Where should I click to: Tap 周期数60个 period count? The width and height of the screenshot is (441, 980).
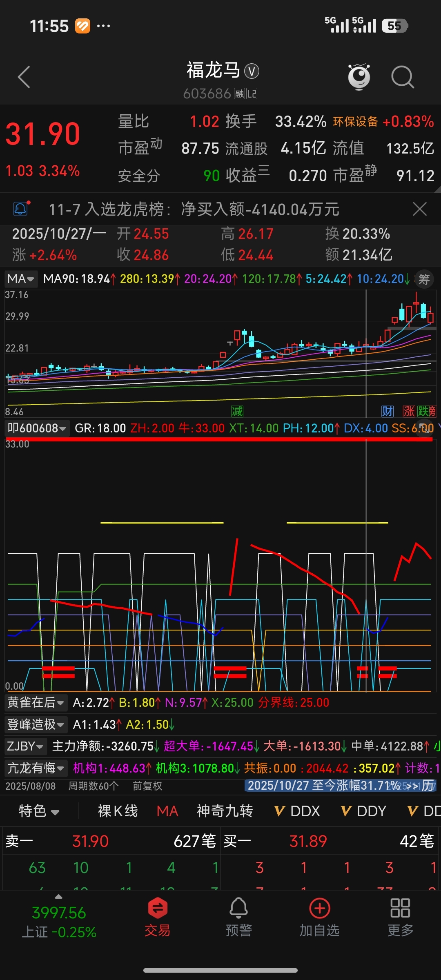[94, 786]
